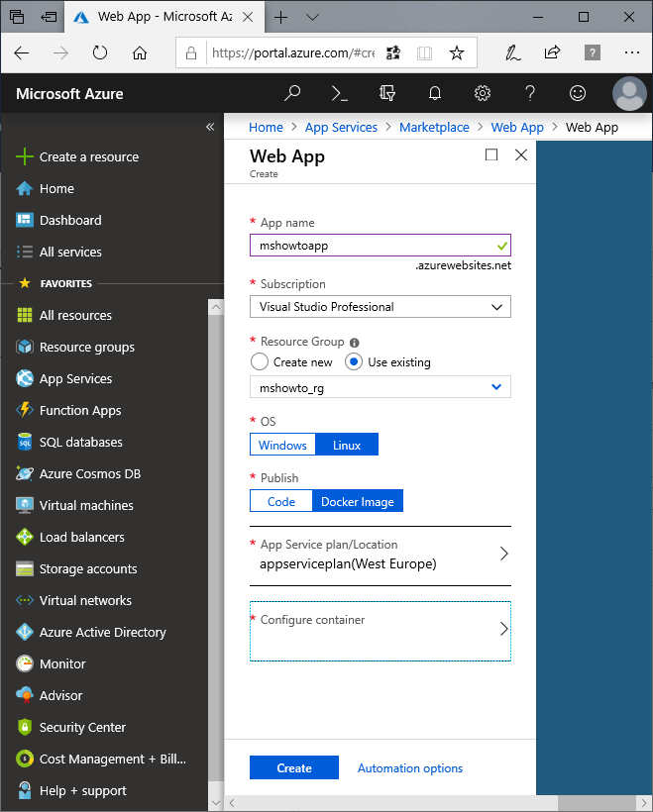Open the directory and subscription filter icon

click(387, 94)
